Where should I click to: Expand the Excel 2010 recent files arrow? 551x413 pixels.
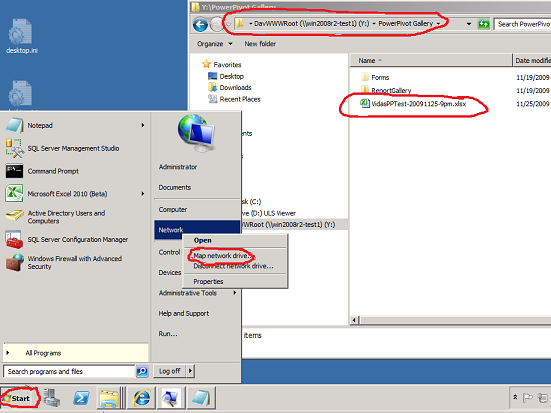click(143, 194)
